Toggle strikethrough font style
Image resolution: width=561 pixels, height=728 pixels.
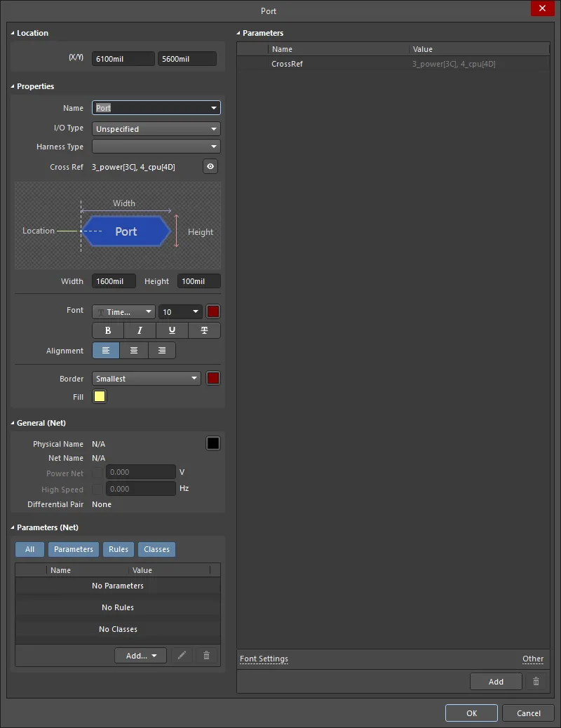204,330
